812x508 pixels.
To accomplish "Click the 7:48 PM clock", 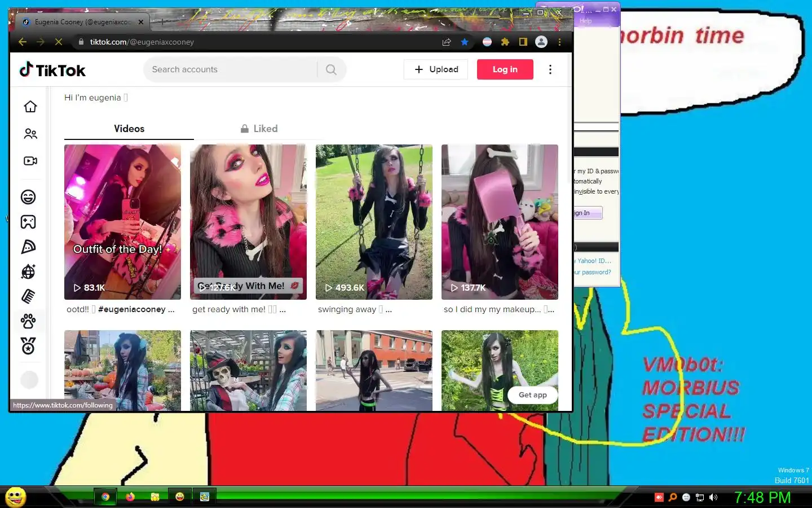I will [762, 497].
